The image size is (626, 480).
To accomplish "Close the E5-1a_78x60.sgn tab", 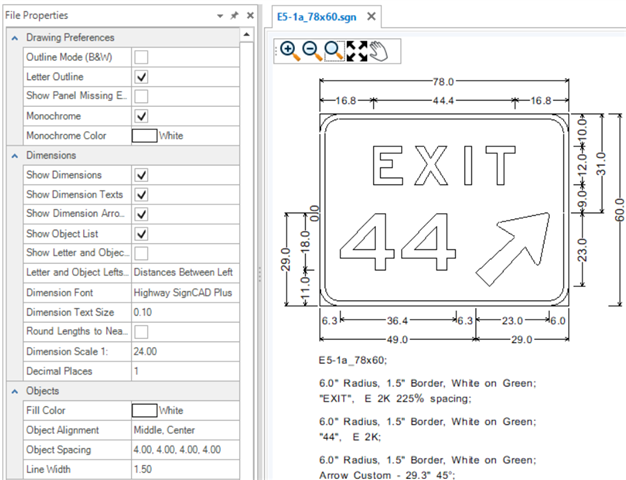I will click(x=372, y=17).
